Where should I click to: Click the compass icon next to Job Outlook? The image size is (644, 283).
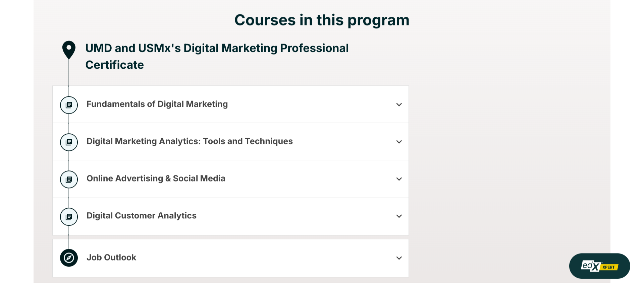(69, 258)
